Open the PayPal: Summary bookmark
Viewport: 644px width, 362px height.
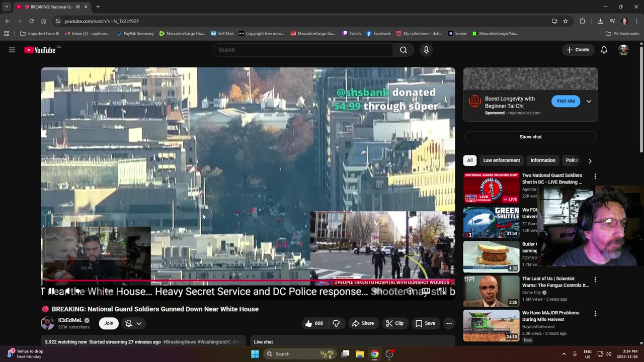tap(135, 34)
